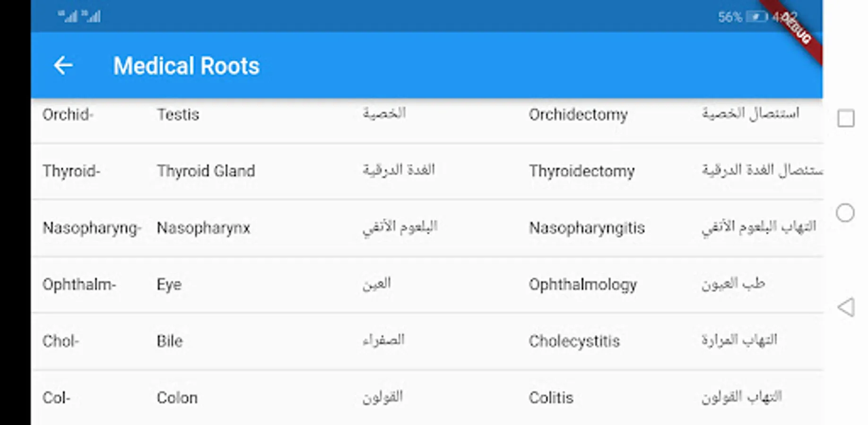Click the Medical Roots title
Screen dimensions: 868x425
186,66
